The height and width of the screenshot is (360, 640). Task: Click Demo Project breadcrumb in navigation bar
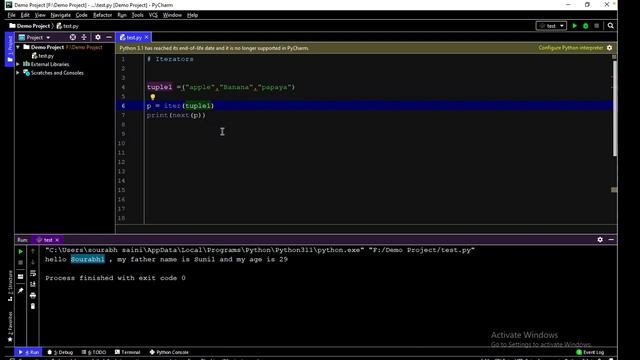point(29,26)
